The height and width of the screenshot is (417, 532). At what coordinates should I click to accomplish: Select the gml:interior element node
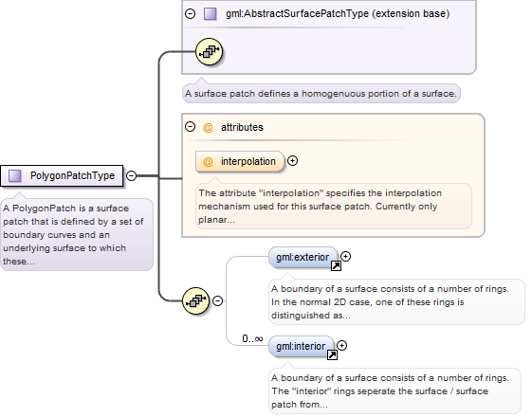point(302,346)
